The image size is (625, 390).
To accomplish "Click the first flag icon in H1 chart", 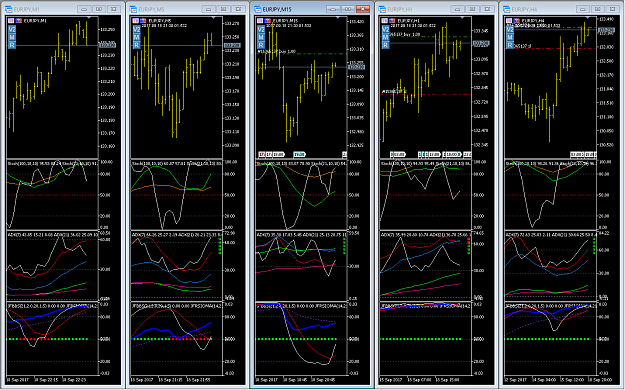I will click(385, 21).
